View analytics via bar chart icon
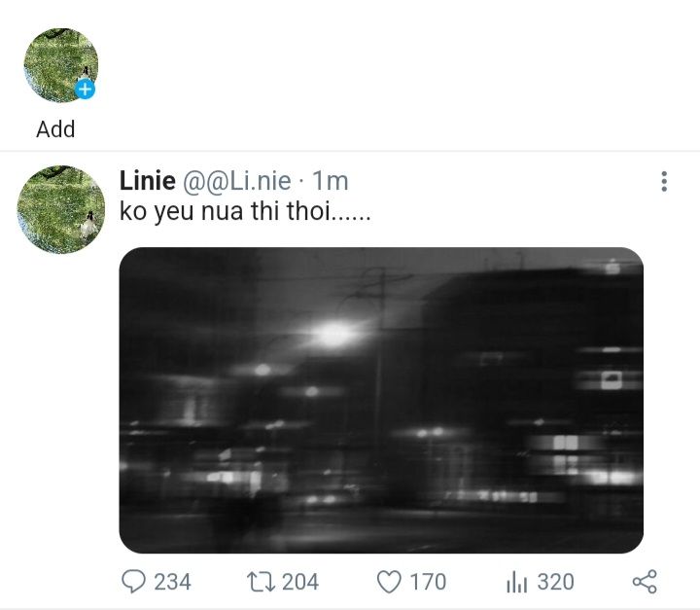Image resolution: width=700 pixels, height=610 pixels. click(516, 582)
